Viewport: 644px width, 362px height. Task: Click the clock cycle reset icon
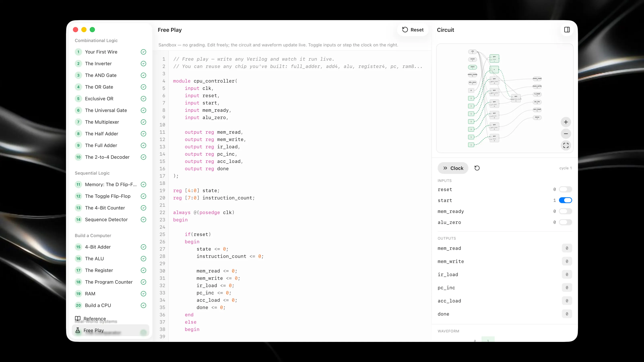[477, 168]
